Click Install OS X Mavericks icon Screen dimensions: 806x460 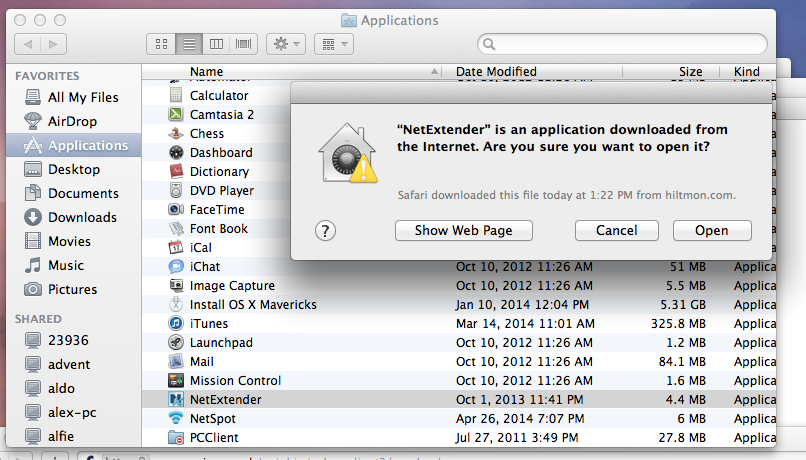[176, 304]
